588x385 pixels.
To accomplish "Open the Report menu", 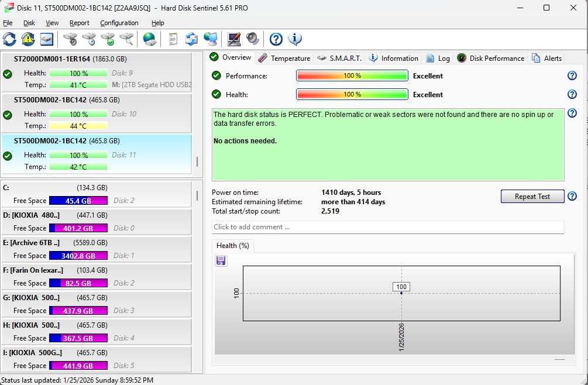I will [x=80, y=23].
